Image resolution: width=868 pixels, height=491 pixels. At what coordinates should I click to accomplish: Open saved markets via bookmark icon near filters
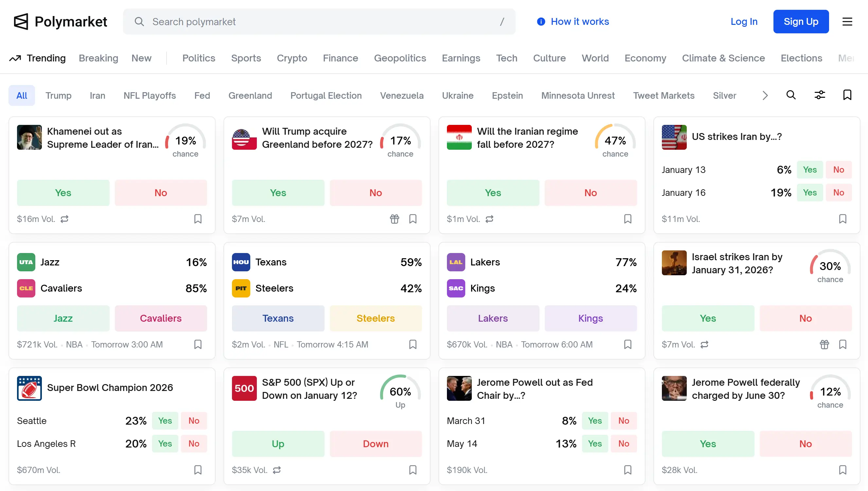pyautogui.click(x=847, y=95)
